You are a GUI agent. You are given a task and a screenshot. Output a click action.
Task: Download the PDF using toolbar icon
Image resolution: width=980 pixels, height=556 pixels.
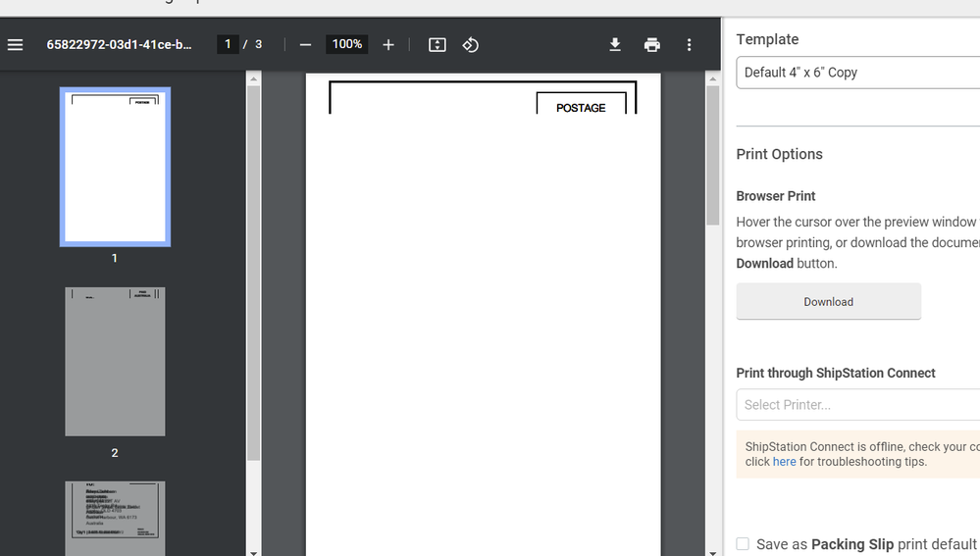615,45
